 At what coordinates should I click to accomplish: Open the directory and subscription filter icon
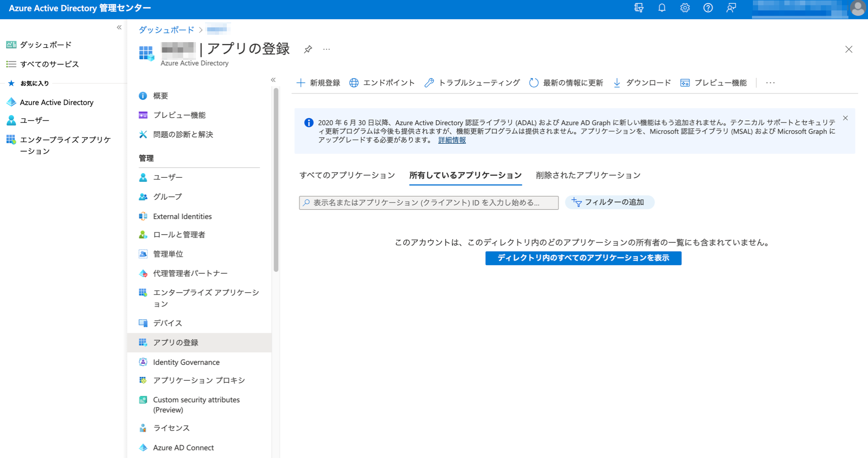point(639,8)
